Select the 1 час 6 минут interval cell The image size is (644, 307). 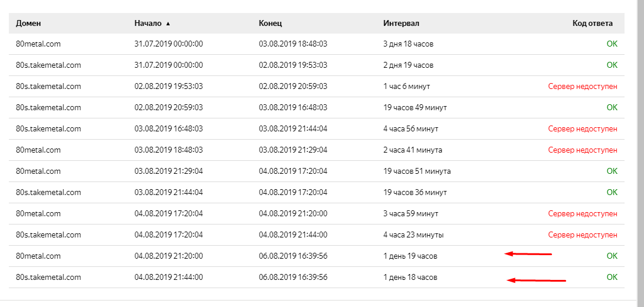click(x=406, y=87)
